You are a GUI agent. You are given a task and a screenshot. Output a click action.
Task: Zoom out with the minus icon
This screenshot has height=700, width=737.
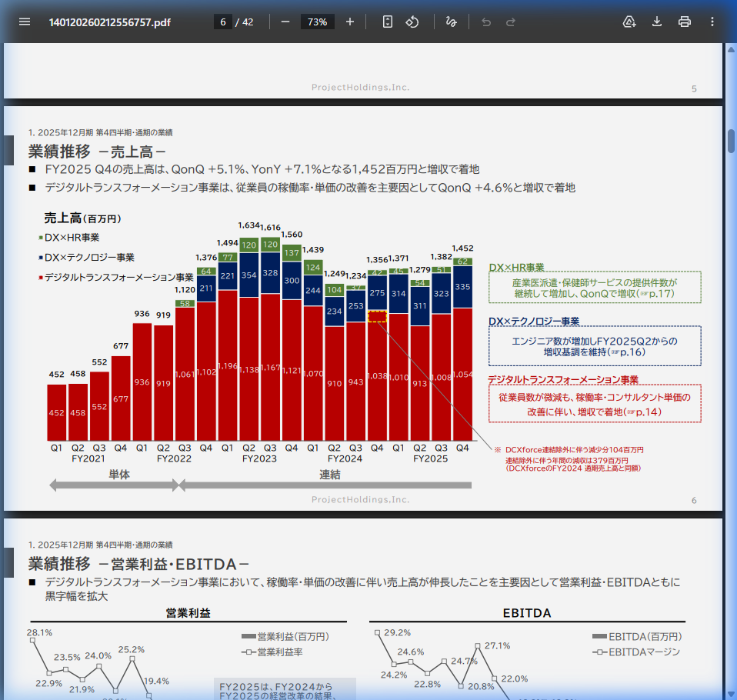tap(285, 22)
